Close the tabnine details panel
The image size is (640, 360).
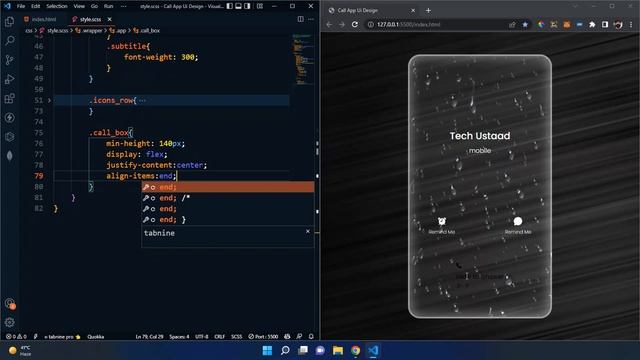(308, 231)
